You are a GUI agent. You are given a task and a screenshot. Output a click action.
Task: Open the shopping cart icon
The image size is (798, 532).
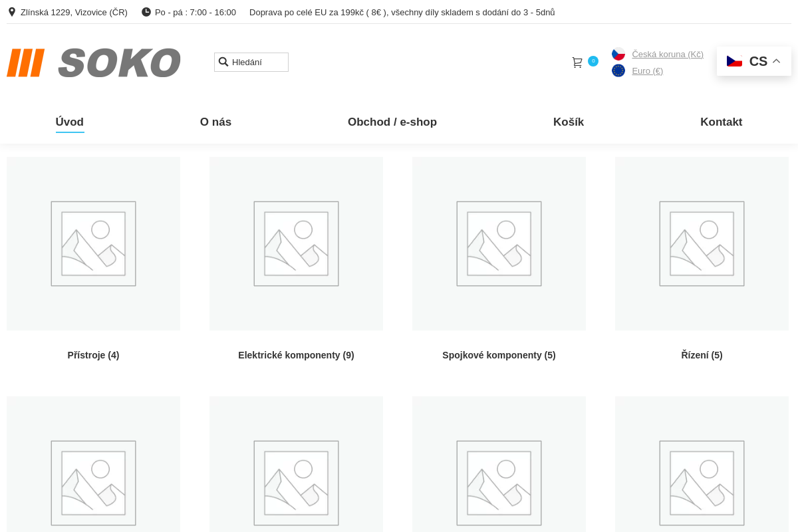tap(577, 63)
